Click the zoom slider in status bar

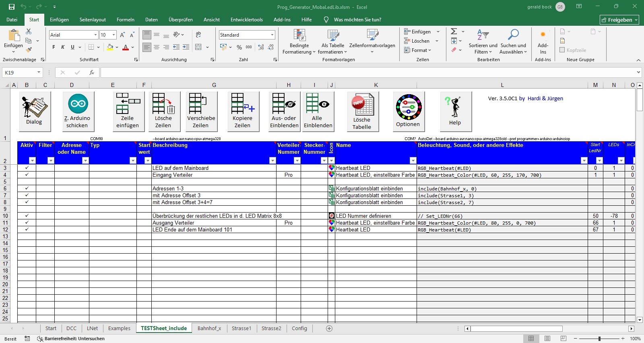(599, 339)
